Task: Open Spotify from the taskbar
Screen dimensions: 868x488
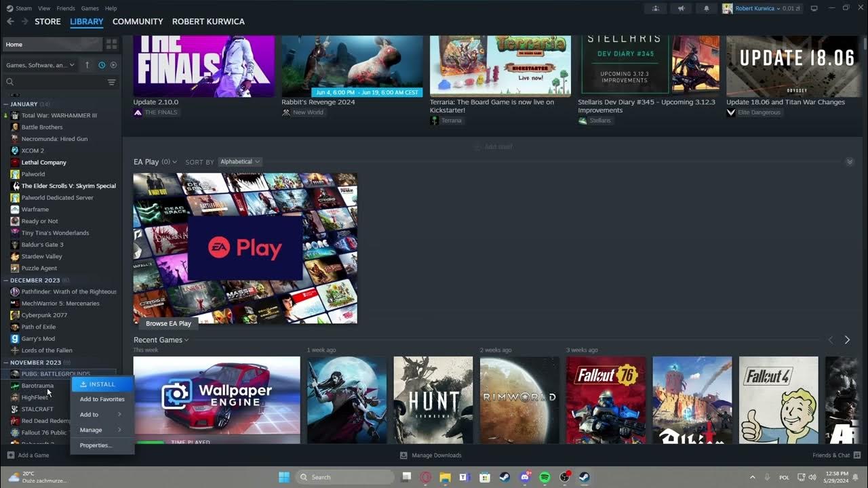Action: tap(545, 477)
